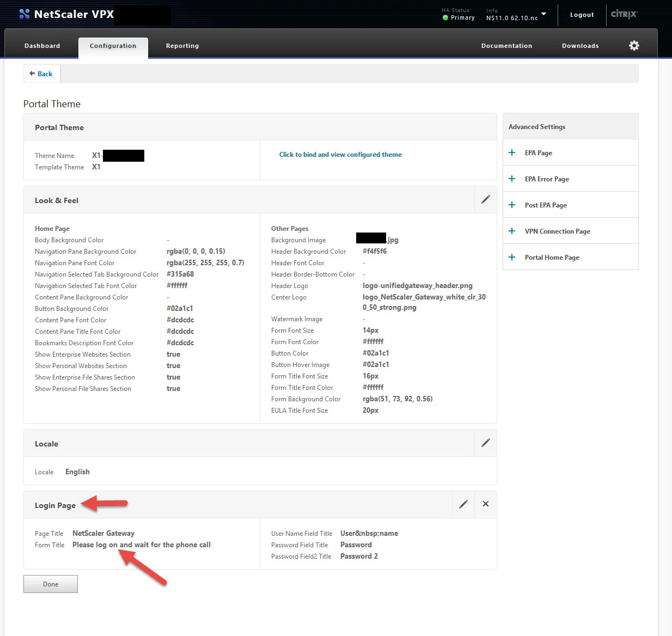The height and width of the screenshot is (636, 672).
Task: Click the #315a68 color value
Action: pyautogui.click(x=180, y=274)
